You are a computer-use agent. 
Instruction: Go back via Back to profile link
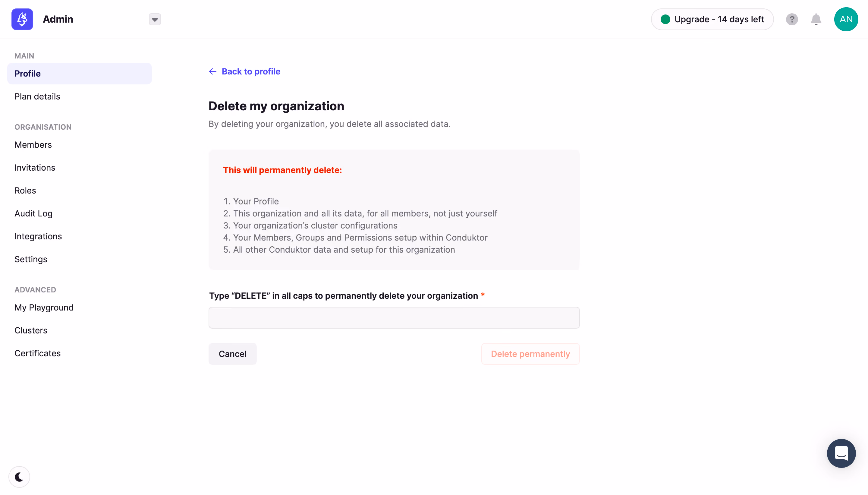point(244,71)
